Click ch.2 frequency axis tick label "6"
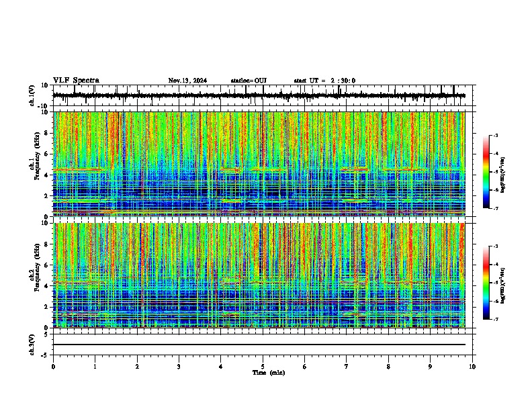This screenshot has width=532, height=411. [47, 265]
